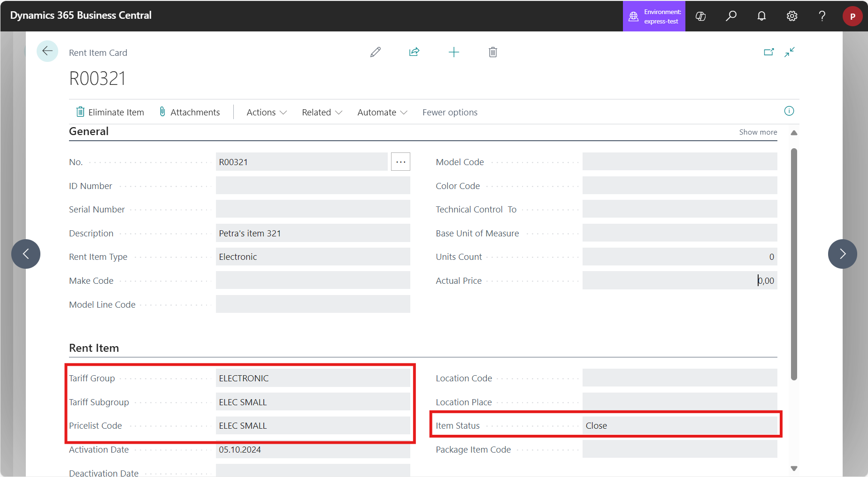Open the Copilot icon in top bar

[700, 16]
